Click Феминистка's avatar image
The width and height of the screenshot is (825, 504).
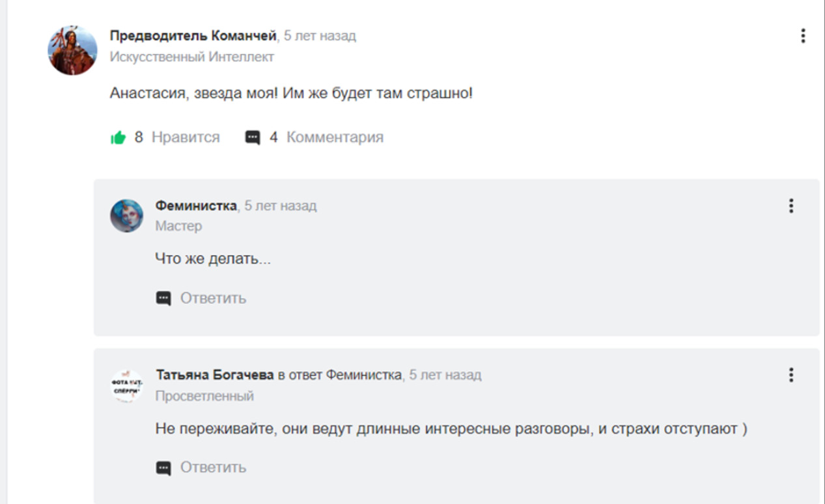[x=126, y=216]
